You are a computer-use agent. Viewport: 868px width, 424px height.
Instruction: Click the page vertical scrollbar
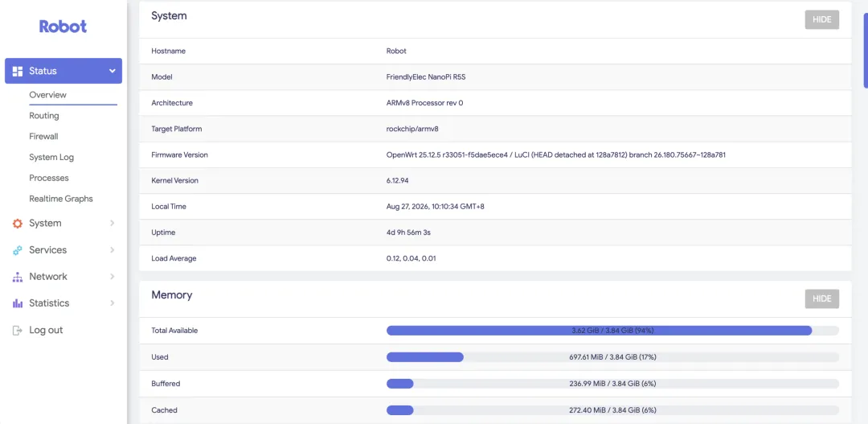866,50
